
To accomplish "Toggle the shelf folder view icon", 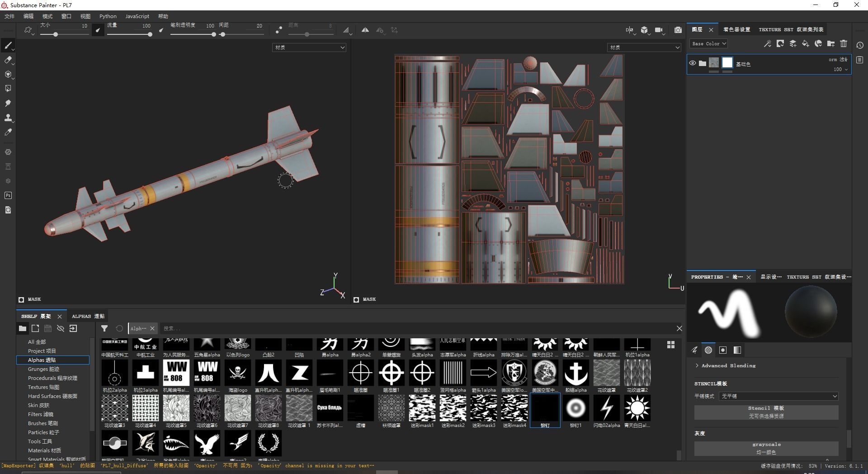I will (x=22, y=328).
